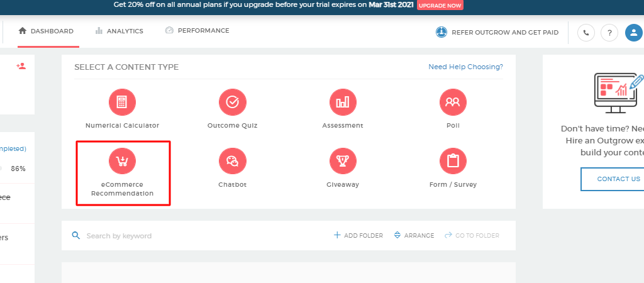This screenshot has width=644, height=283.
Task: Click the Contact Us button
Action: pyautogui.click(x=618, y=179)
